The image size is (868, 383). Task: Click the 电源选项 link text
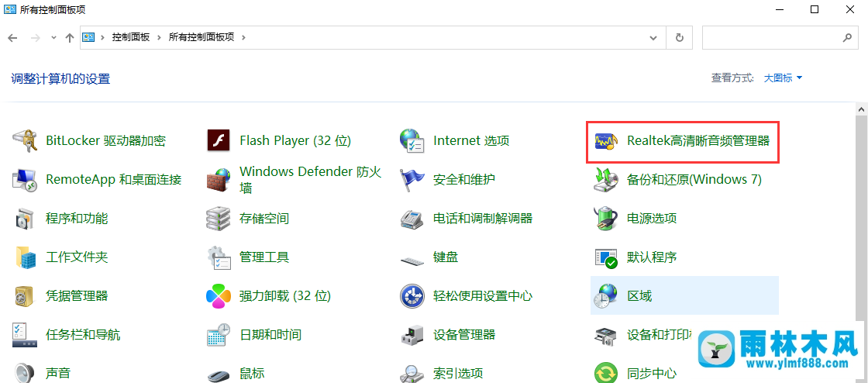[x=652, y=218]
